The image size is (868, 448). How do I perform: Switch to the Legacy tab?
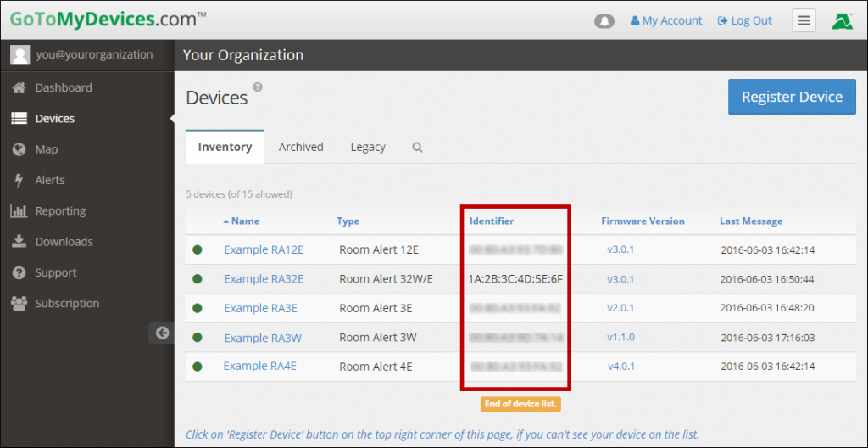pos(368,147)
